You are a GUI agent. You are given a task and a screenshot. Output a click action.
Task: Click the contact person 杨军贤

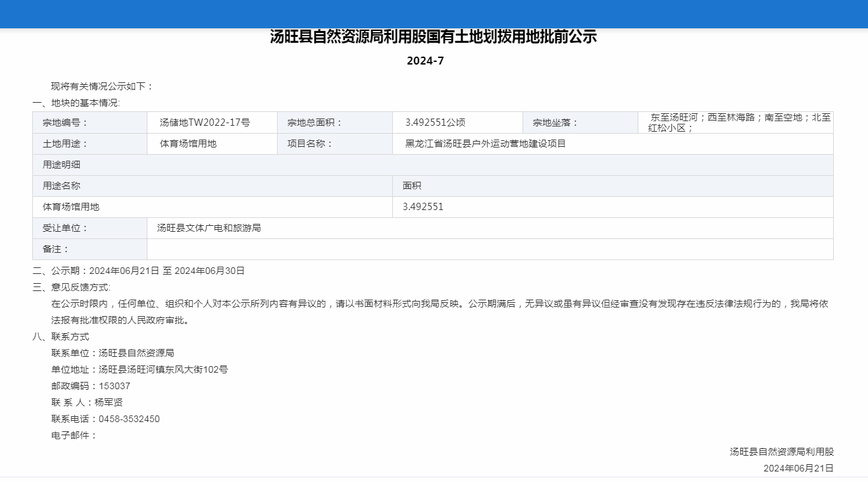point(109,403)
